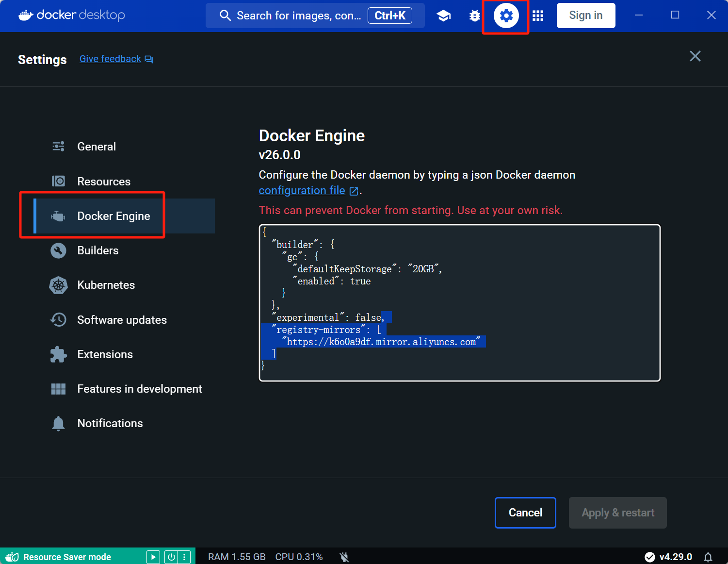Click the General sliders icon
This screenshot has width=728, height=564.
58,147
